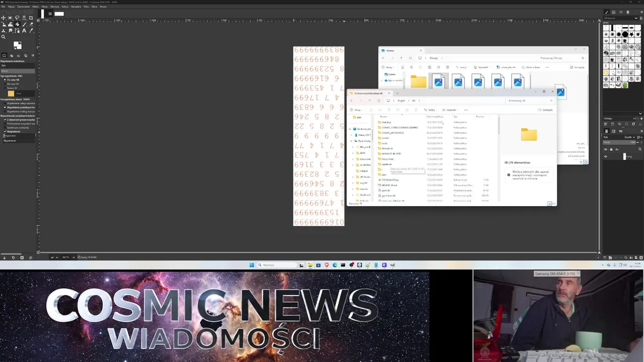Pick the star-shaped brush preset

(631, 35)
